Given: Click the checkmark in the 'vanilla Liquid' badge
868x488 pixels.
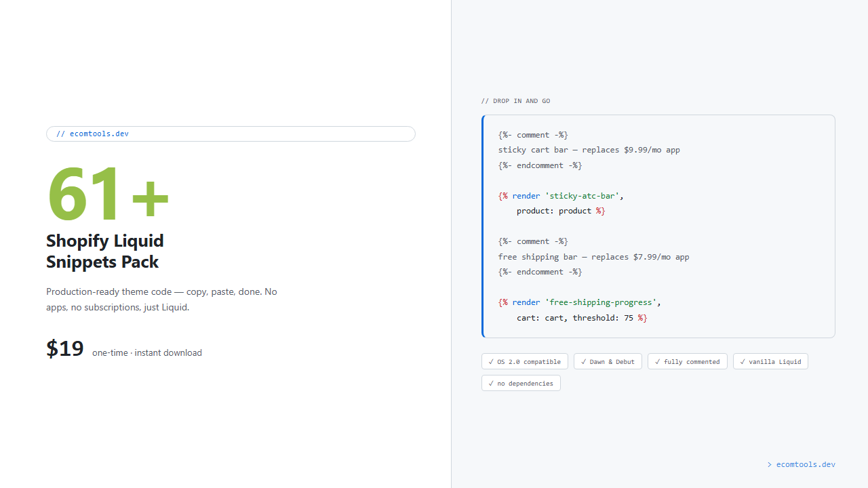Looking at the screenshot, I should pos(743,361).
